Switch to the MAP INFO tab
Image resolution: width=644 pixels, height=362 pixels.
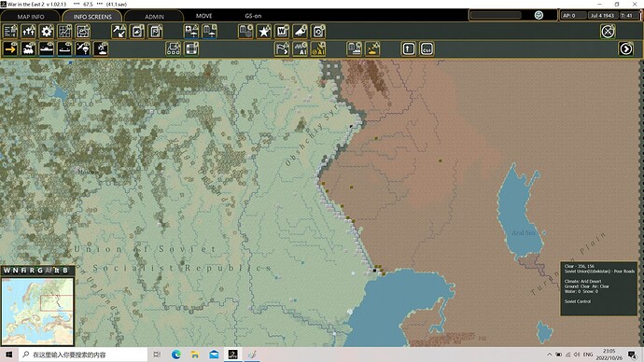(31, 17)
